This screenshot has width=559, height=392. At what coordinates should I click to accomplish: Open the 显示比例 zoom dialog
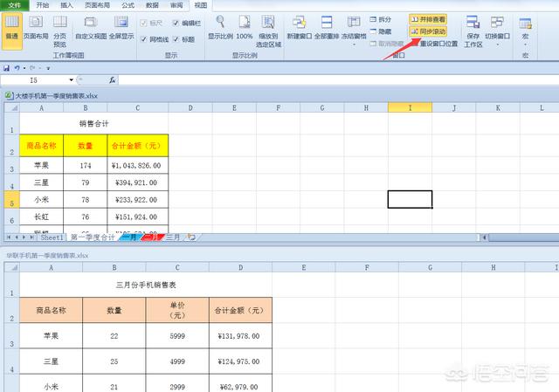[x=220, y=28]
